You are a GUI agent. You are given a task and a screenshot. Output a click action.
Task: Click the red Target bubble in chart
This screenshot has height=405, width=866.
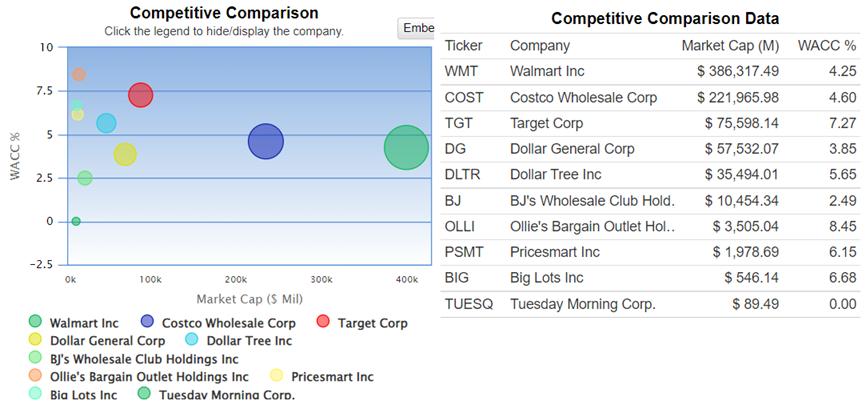(x=140, y=95)
